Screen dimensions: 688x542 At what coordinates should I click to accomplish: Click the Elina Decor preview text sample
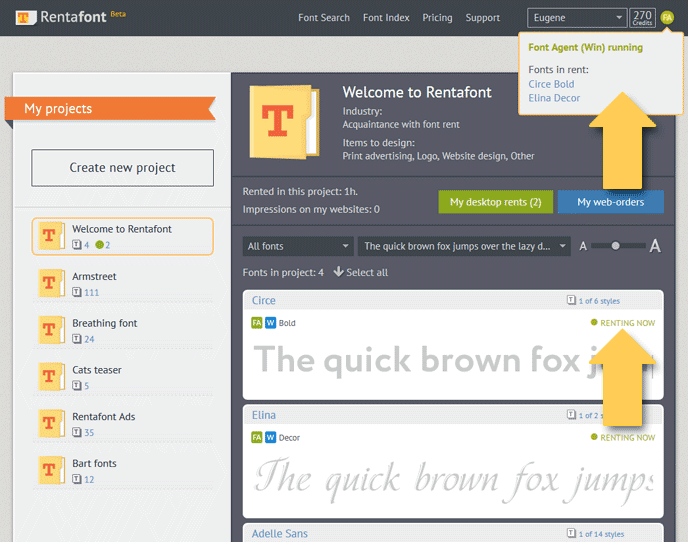[453, 481]
